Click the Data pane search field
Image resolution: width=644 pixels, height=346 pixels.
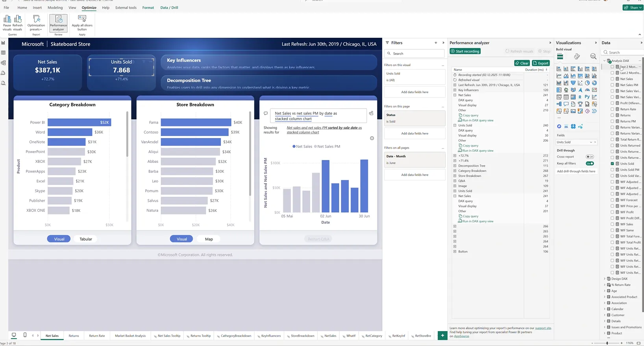click(622, 52)
